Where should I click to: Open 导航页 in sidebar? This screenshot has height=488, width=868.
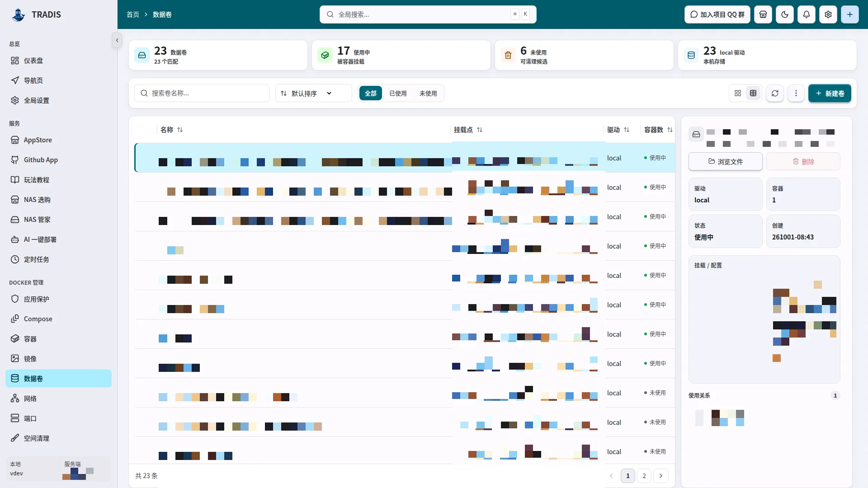[58, 80]
